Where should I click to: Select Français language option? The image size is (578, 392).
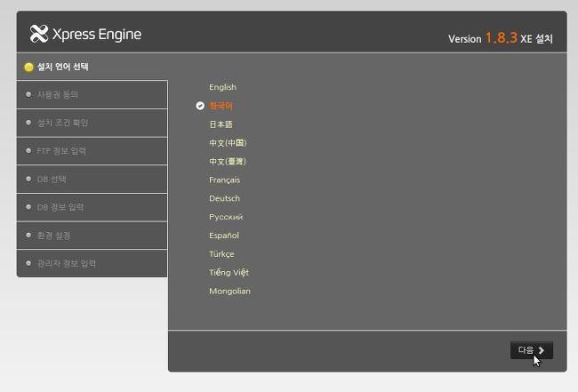pyautogui.click(x=224, y=180)
